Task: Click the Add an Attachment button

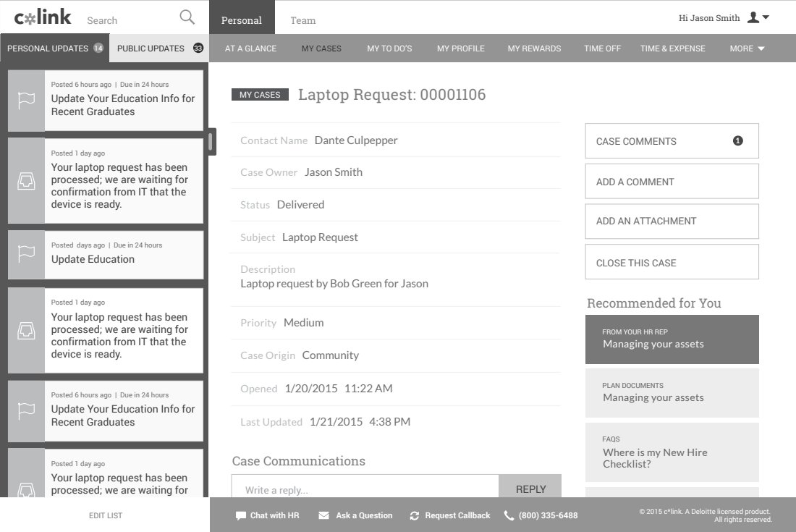Action: 672,221
